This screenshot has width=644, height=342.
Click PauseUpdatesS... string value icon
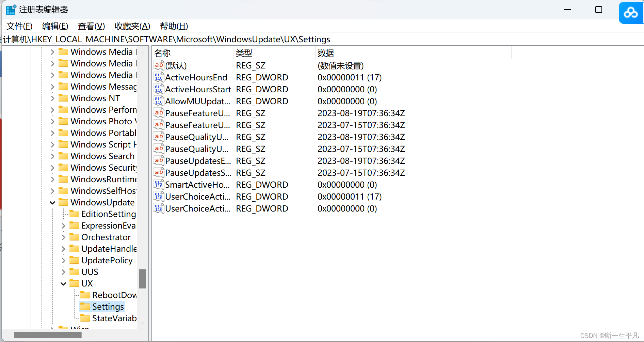[x=159, y=173]
